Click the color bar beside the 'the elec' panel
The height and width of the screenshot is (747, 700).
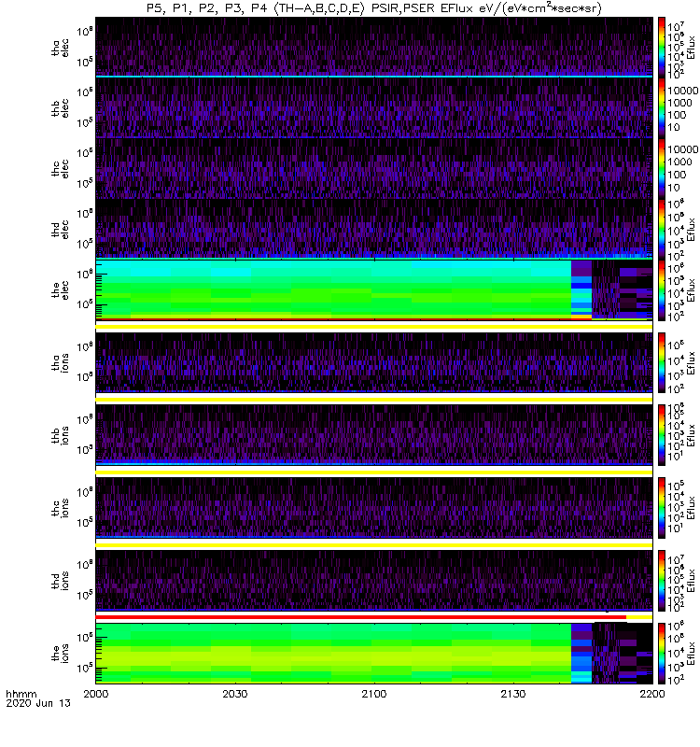pyautogui.click(x=662, y=289)
